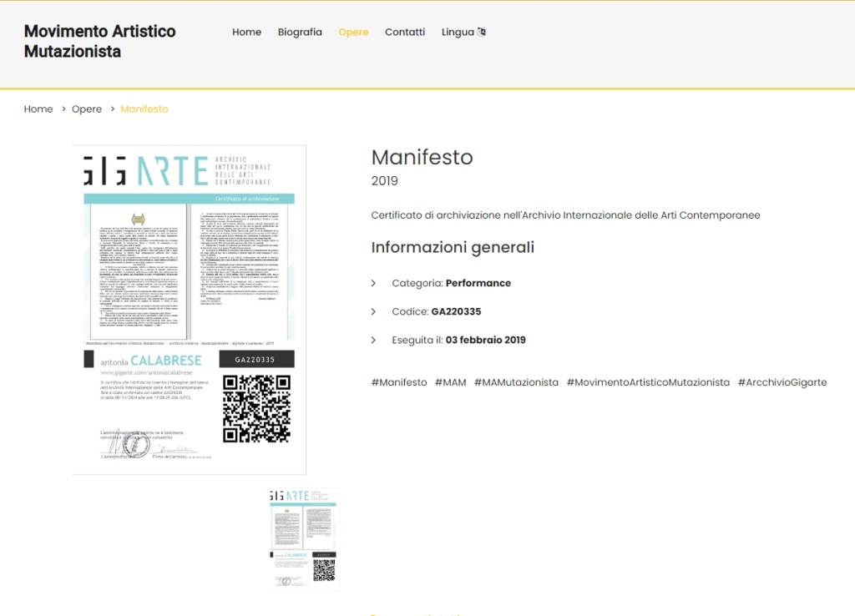Click the #MovimentoArtisticoMutazionista hashtag
Viewport: 855px width, 616px height.
point(648,382)
